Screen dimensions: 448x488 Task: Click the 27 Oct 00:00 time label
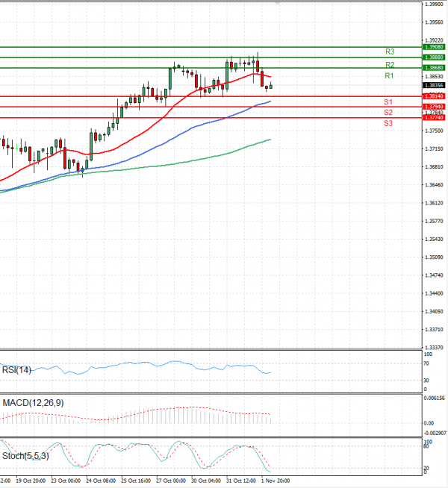171,481
